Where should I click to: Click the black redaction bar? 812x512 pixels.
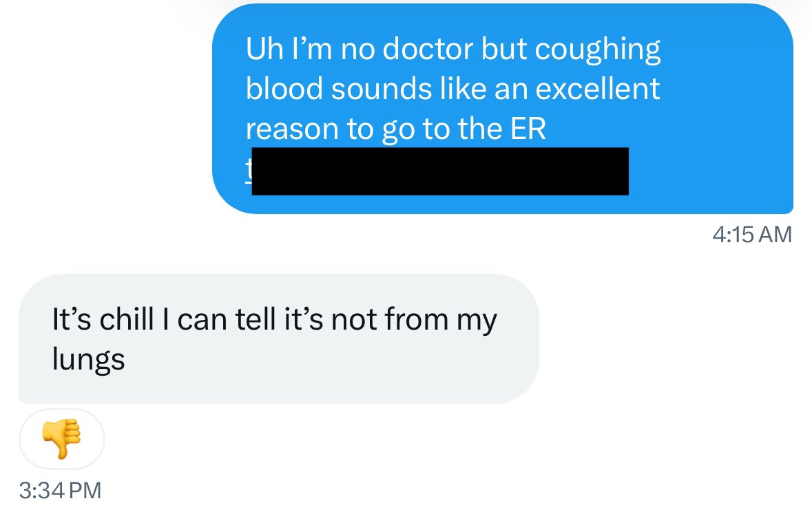tap(440, 171)
